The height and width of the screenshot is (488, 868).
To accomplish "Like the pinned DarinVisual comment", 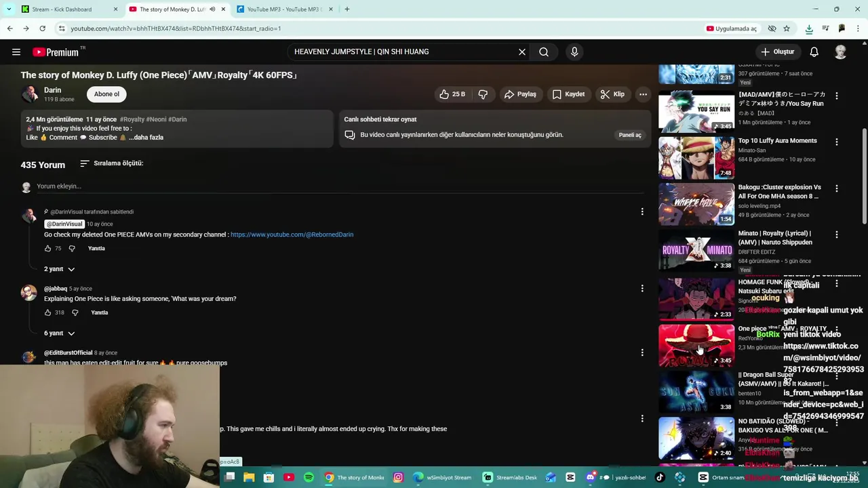I will 48,249.
